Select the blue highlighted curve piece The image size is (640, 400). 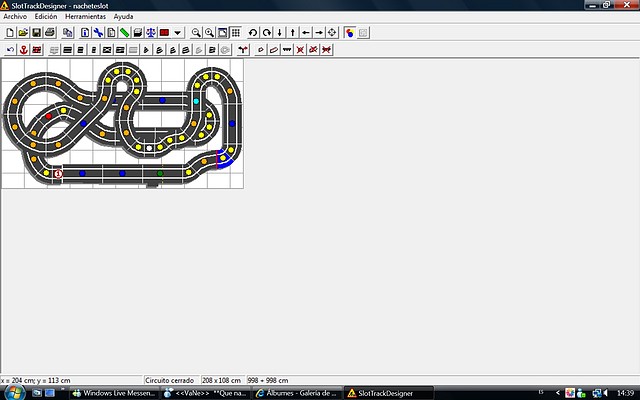[226, 159]
